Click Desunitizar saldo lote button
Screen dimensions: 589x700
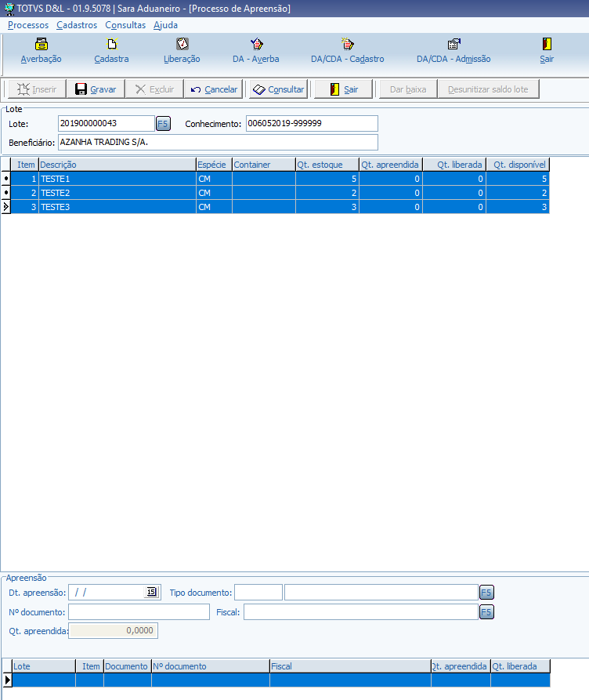coord(488,89)
